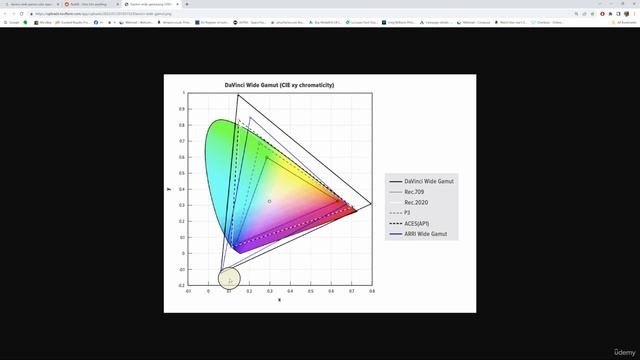The width and height of the screenshot is (640, 360).
Task: Close the active Davinci-wide-gamut image tab
Action: click(x=178, y=4)
